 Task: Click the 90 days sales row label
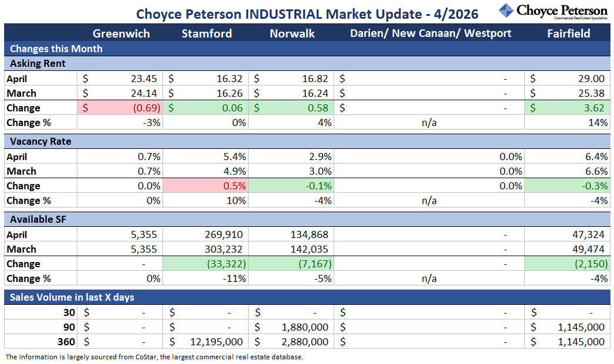pyautogui.click(x=69, y=327)
